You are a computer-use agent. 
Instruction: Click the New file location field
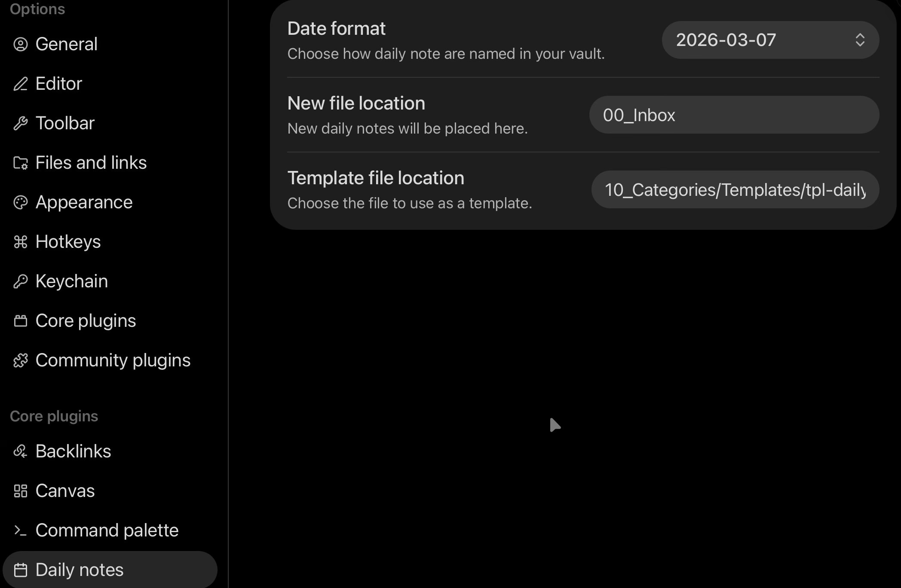(x=734, y=115)
